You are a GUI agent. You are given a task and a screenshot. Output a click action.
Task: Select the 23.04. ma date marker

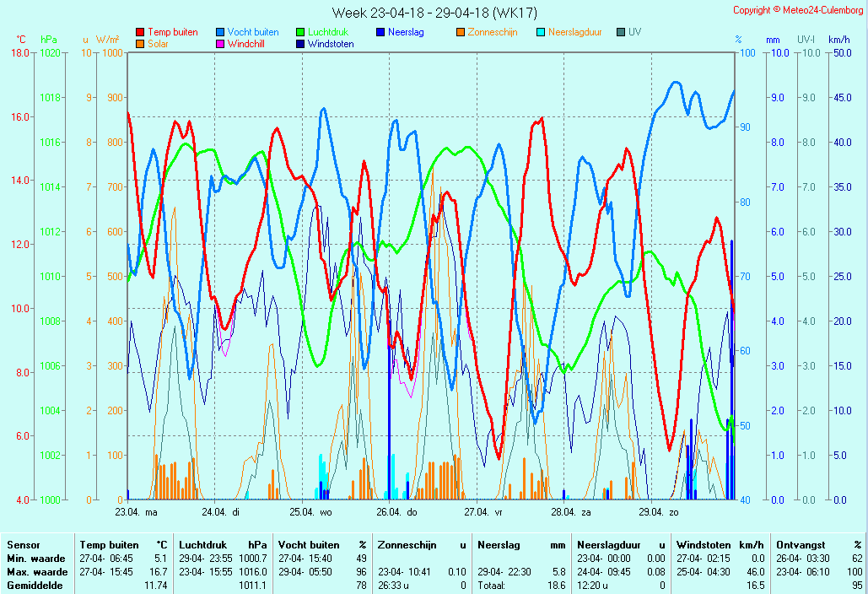[x=137, y=511]
